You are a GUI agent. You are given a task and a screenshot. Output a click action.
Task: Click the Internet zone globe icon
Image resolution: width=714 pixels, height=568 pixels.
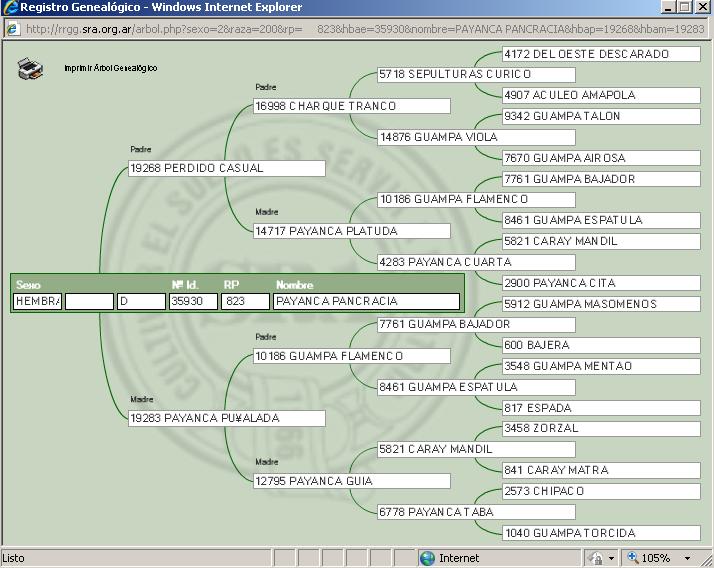tap(427, 558)
